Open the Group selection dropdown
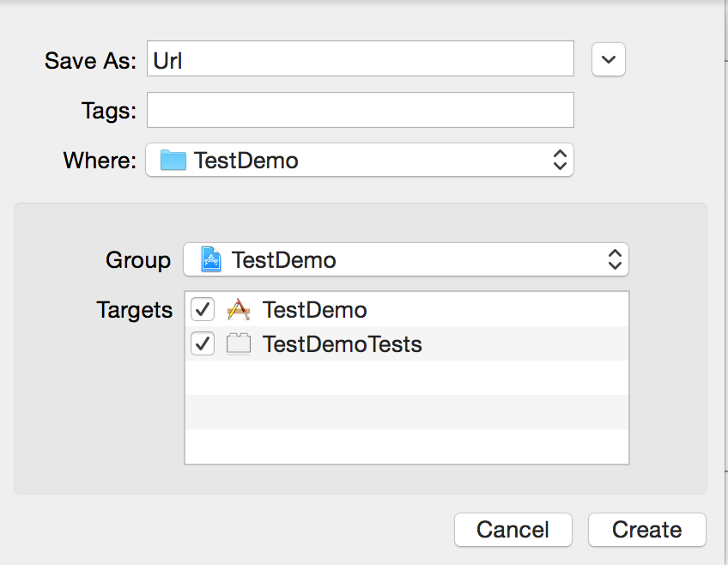Screen dimensions: 728x565 405,260
